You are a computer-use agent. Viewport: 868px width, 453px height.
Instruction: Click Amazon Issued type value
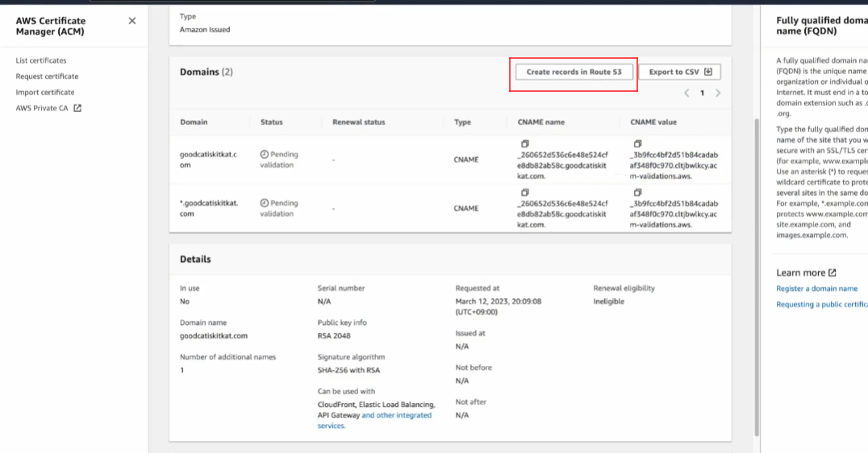(x=205, y=30)
